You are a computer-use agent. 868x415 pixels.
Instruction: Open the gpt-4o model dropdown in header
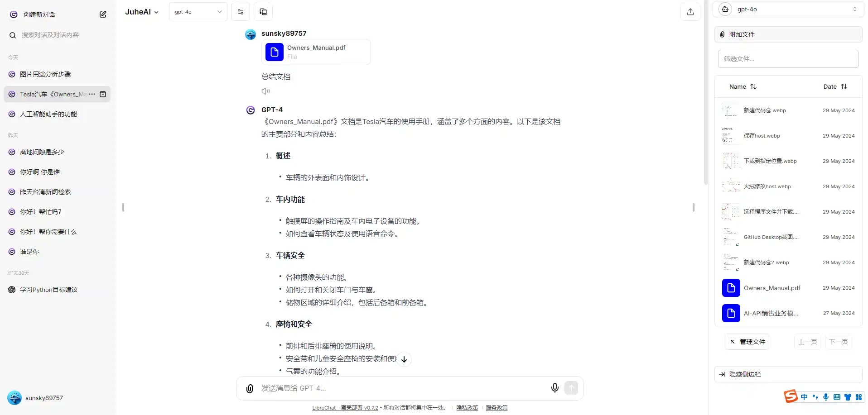click(x=198, y=12)
